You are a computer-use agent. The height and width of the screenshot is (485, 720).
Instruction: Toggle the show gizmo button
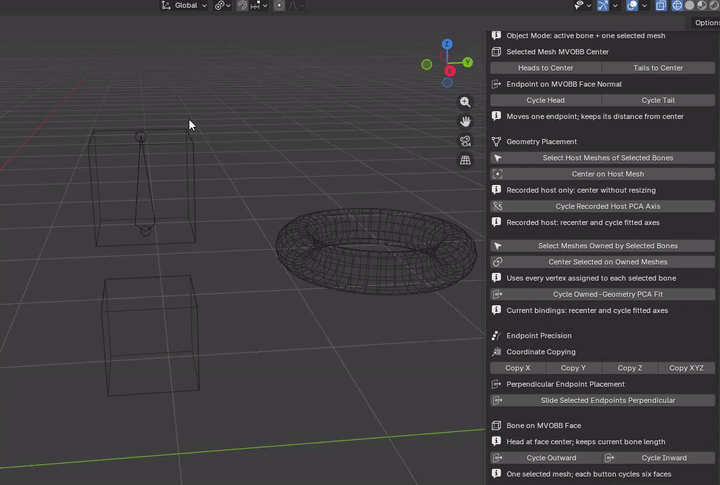(603, 6)
